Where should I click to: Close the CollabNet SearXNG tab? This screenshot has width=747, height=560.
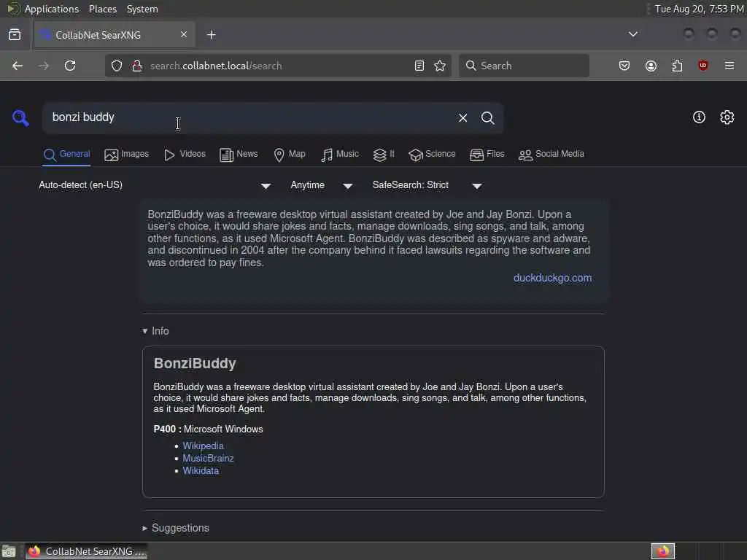pyautogui.click(x=184, y=34)
